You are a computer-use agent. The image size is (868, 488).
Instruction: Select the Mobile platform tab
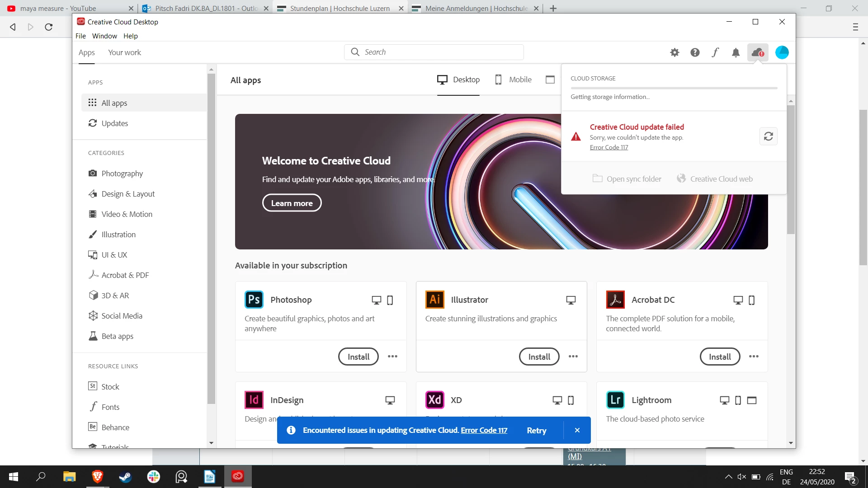click(x=513, y=80)
